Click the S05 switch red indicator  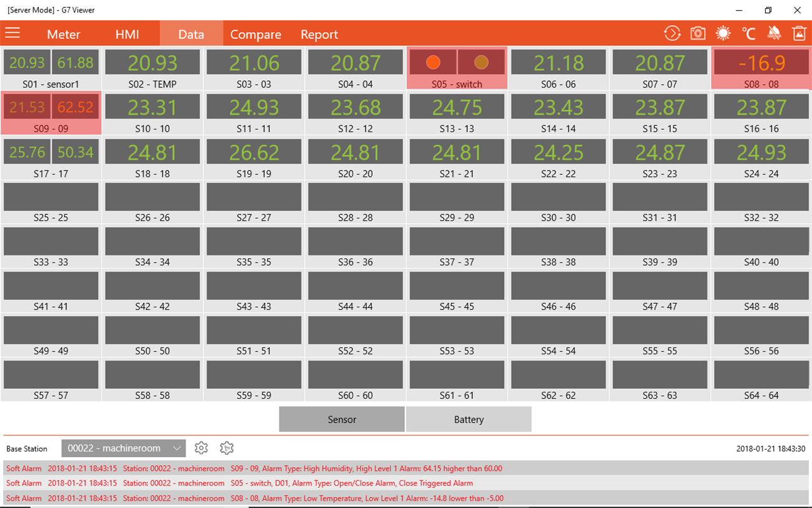pos(433,62)
